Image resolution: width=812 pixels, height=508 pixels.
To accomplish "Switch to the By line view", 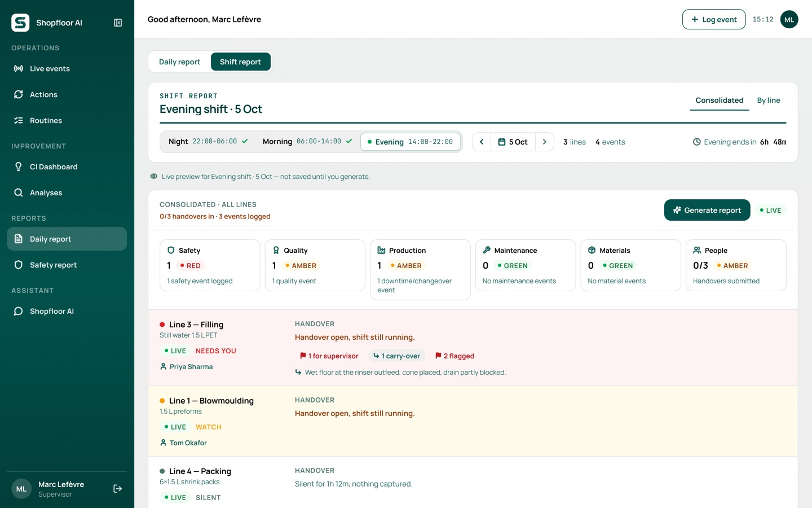I will [x=769, y=100].
